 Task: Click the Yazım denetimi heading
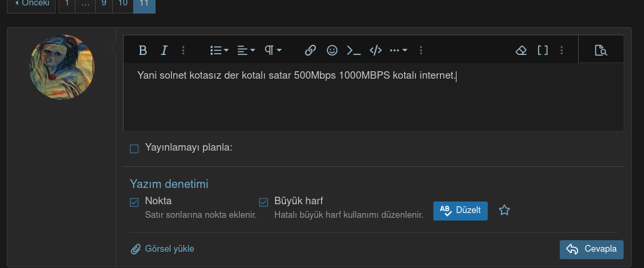tap(169, 184)
